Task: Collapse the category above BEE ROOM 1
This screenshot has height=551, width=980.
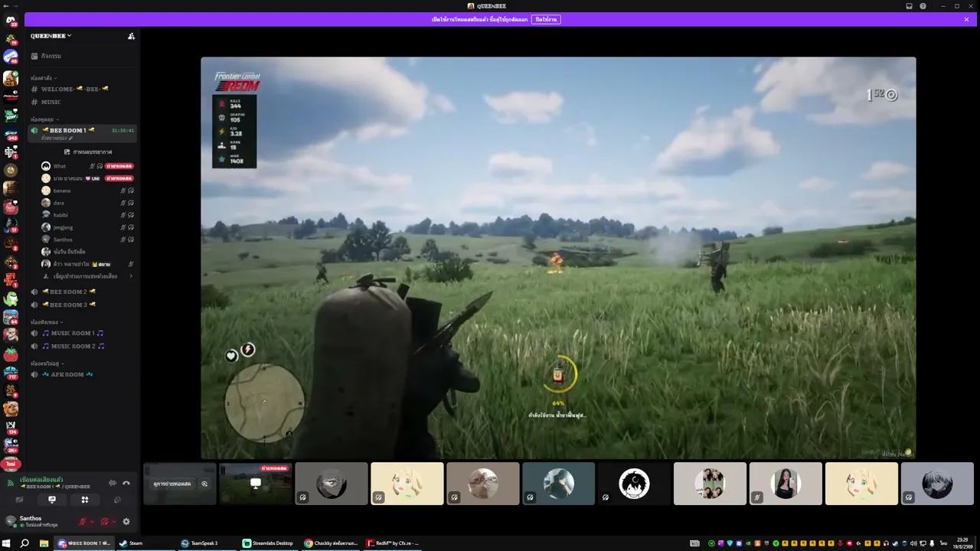Action: [43, 119]
